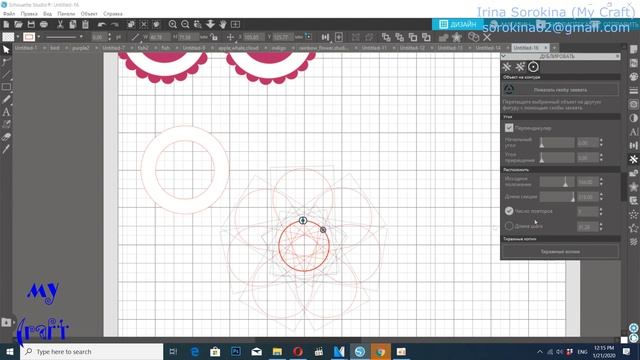Open the Replicate panel in right sidebar
The width and height of the screenshot is (640, 360).
(633, 159)
